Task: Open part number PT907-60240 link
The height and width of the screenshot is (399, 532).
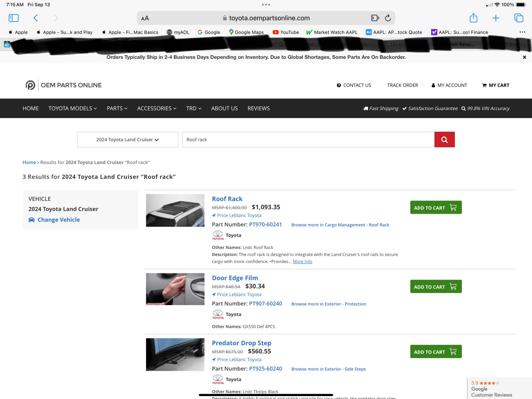Action: pyautogui.click(x=265, y=304)
